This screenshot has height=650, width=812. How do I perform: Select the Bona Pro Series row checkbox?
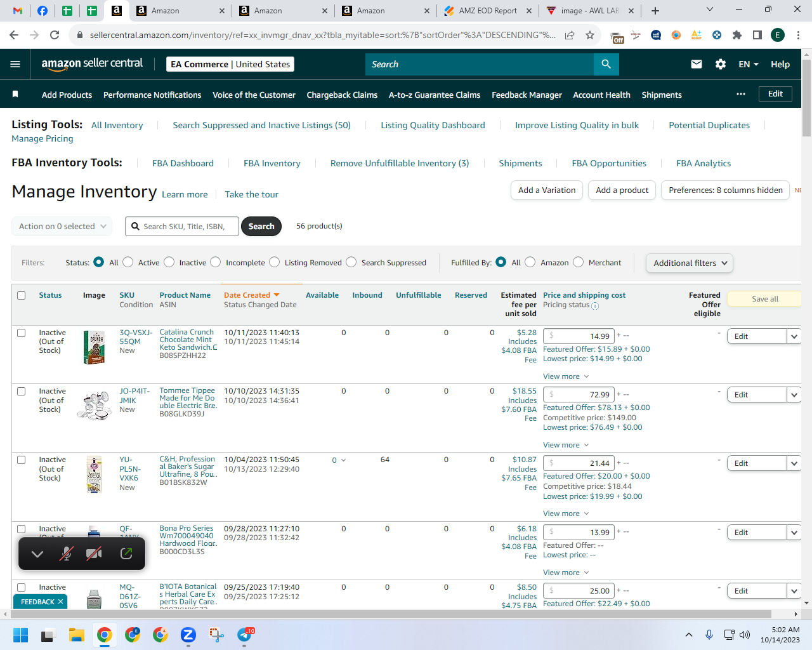pos(22,529)
